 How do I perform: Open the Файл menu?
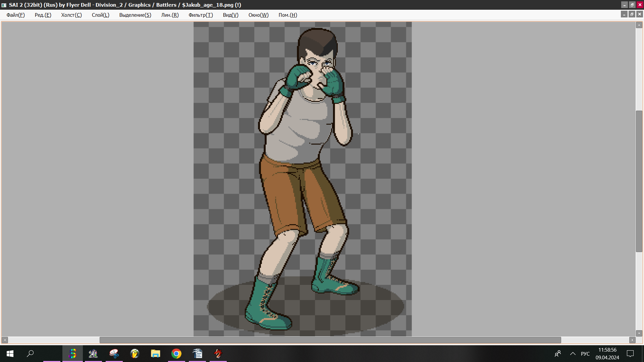(15, 15)
